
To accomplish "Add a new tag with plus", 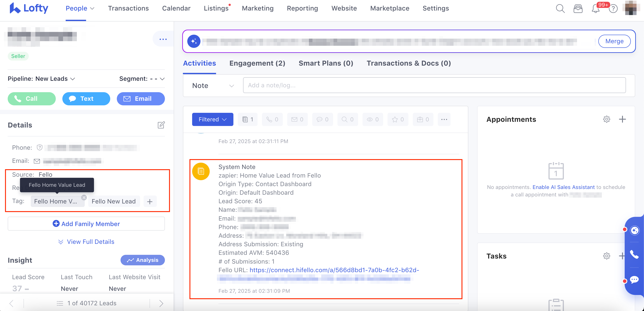I will pos(150,201).
